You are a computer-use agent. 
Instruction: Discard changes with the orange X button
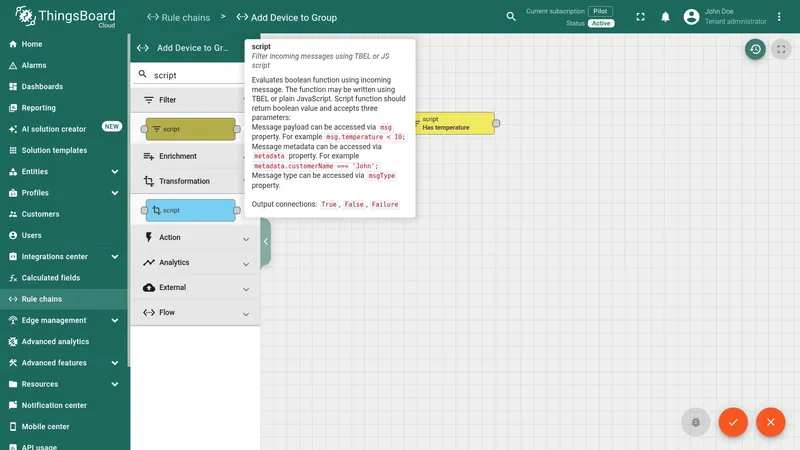770,422
